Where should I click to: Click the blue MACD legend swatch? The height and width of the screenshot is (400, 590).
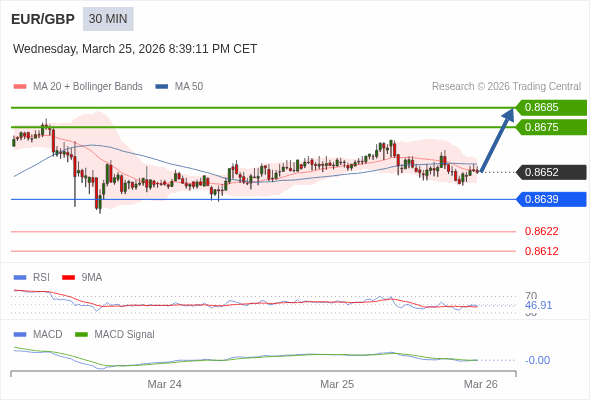tap(20, 335)
